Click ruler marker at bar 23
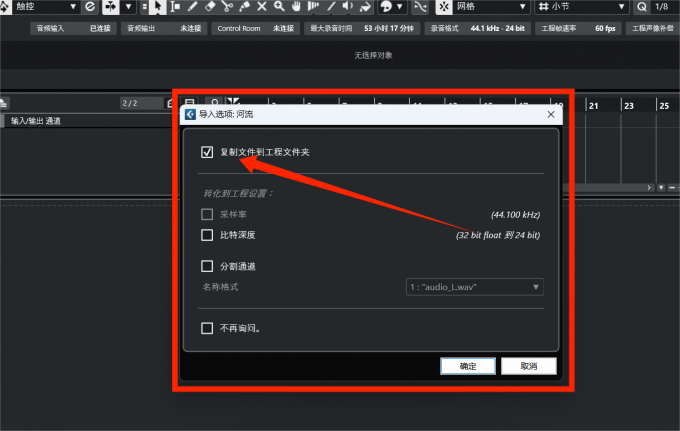680x431 pixels. click(629, 105)
